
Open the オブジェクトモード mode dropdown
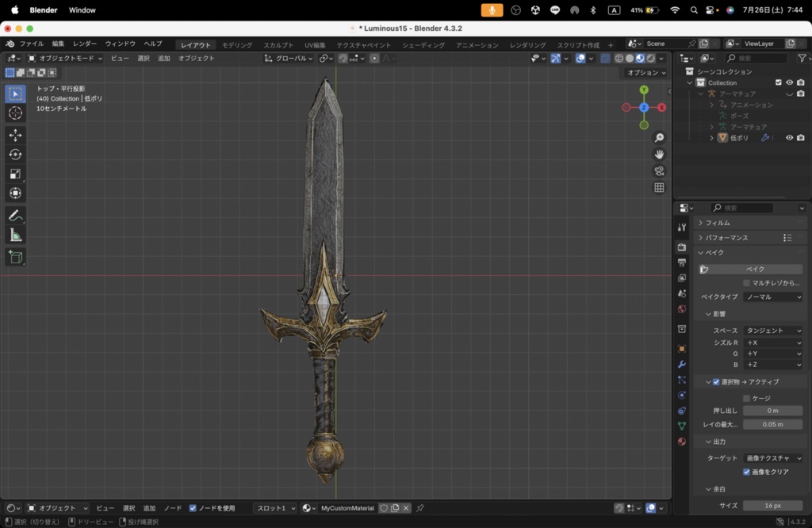tap(62, 58)
